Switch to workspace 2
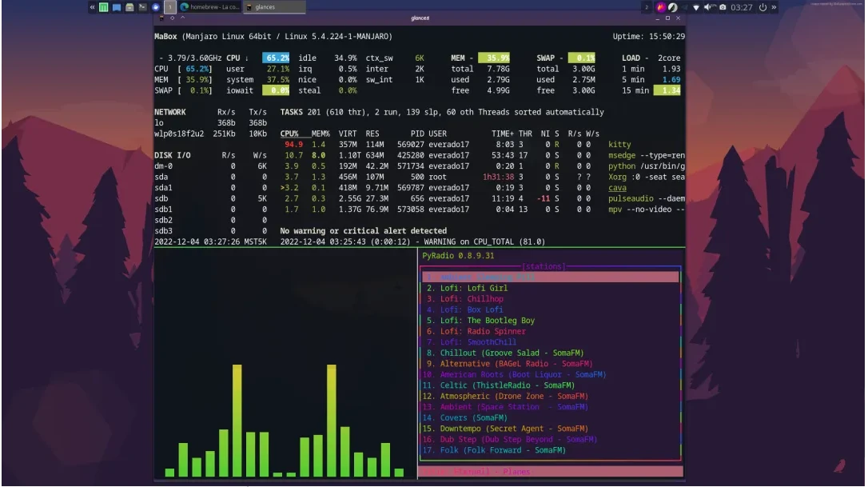 click(645, 6)
